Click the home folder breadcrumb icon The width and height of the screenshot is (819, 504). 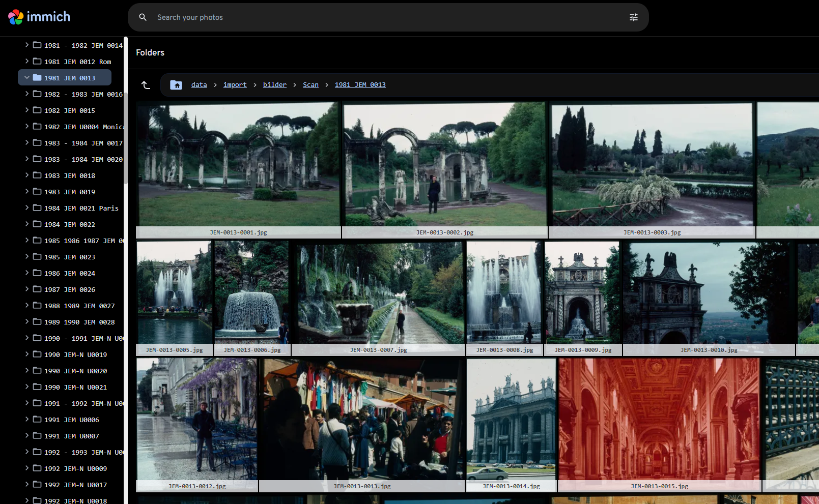[x=176, y=85]
